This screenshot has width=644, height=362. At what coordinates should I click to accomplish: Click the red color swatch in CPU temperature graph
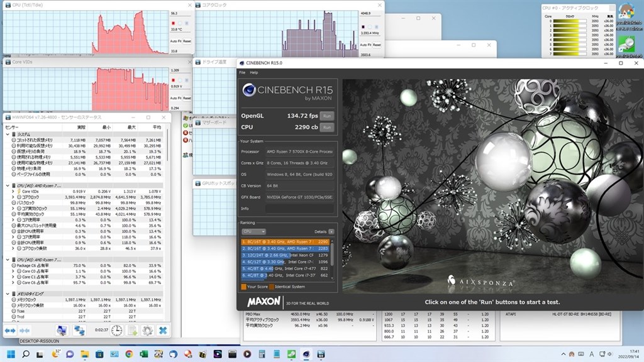[x=174, y=23]
